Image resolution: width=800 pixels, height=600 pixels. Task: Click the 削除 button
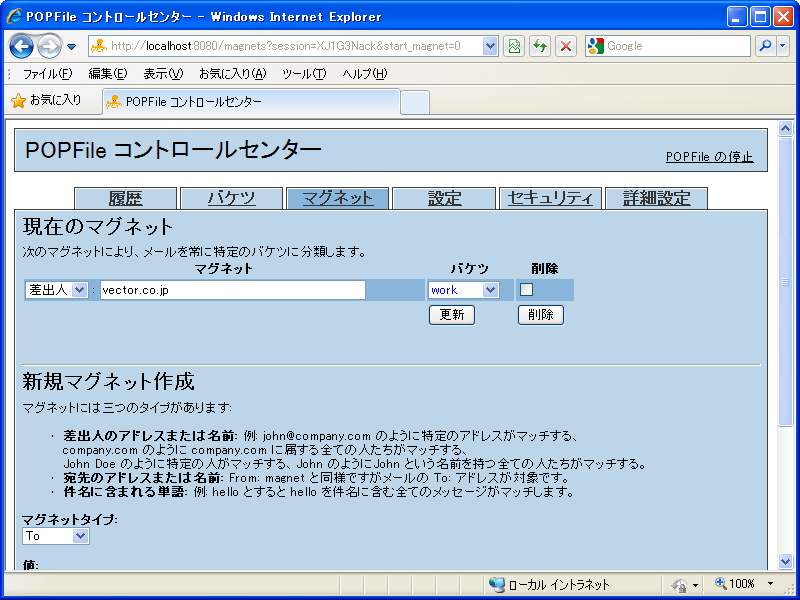pos(541,315)
